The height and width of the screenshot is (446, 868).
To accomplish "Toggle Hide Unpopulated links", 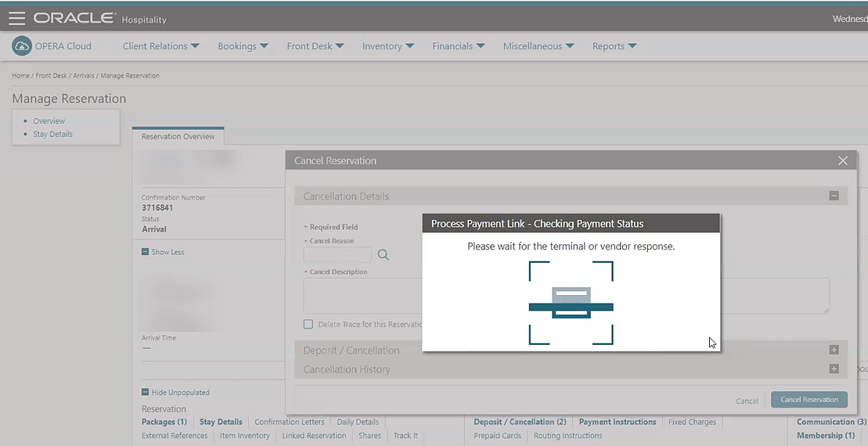I will coord(175,392).
